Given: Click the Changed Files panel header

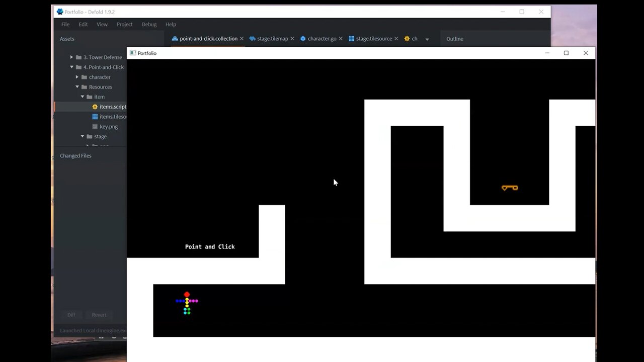Looking at the screenshot, I should (75, 156).
